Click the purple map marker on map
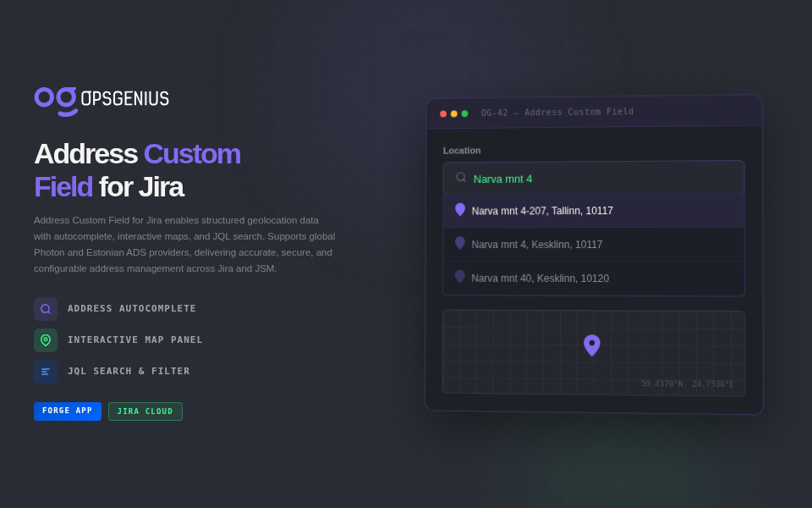Screen dimensions: 812x508 click(x=592, y=345)
